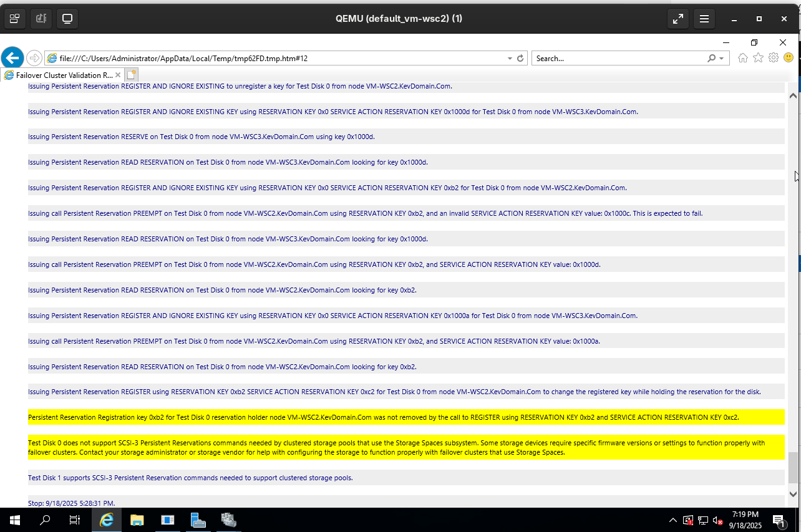
Task: Expand the address bar autocomplete dropdown
Action: pos(510,58)
